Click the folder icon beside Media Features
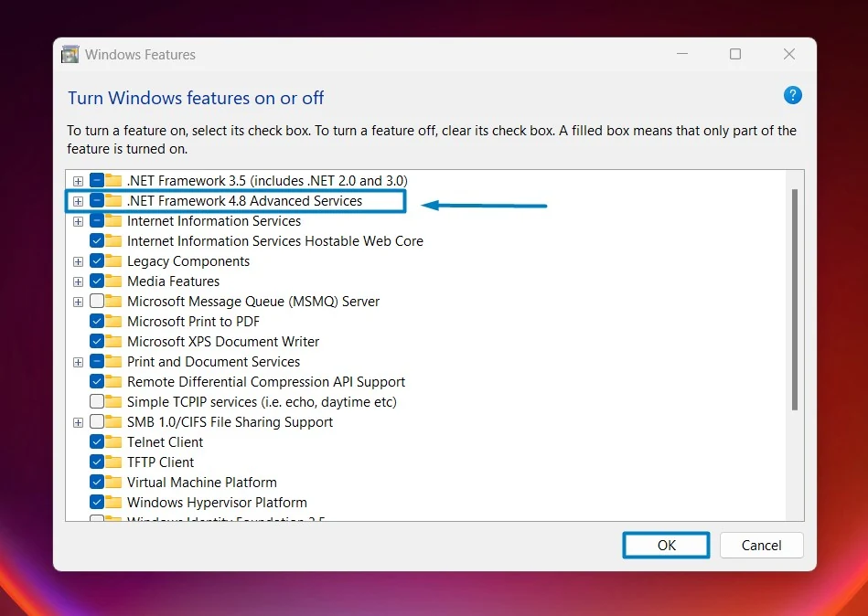Viewport: 868px width, 616px height. click(x=113, y=281)
